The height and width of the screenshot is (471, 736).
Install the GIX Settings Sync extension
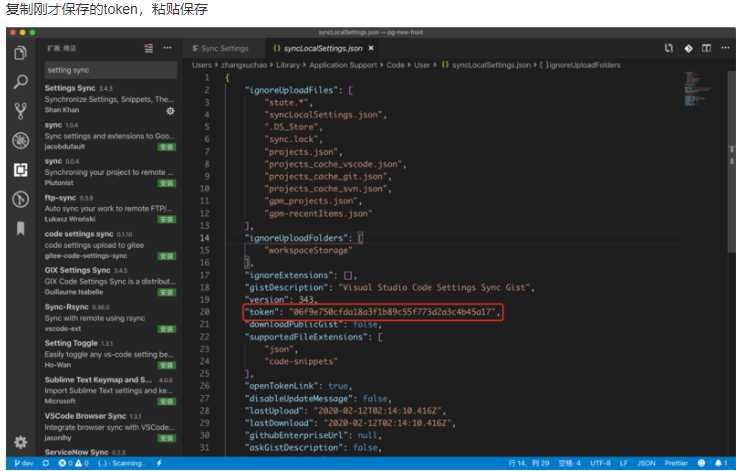tap(166, 293)
